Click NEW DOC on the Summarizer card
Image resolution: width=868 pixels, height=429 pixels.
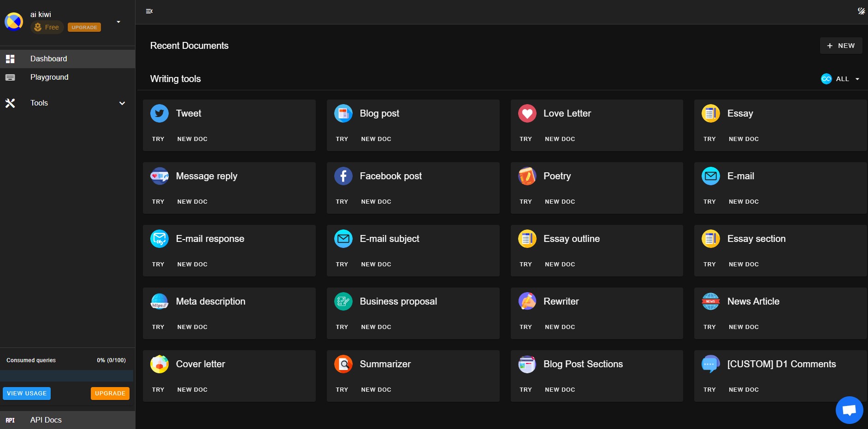376,389
